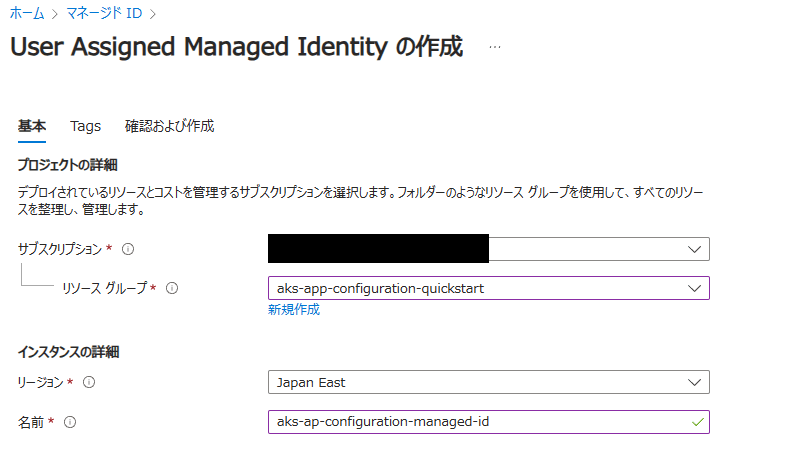The image size is (788, 459).
Task: Open the aks-app-configuration-quickstart resource group dropdown
Action: 488,288
